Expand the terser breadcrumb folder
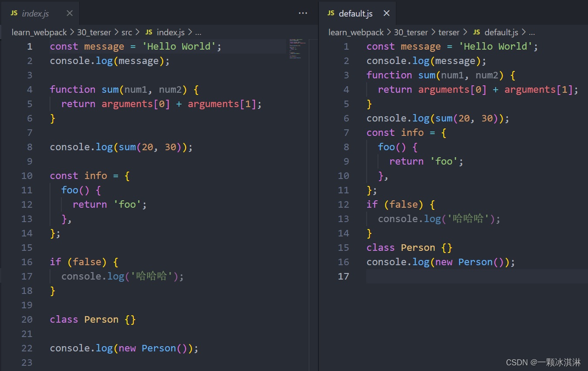Viewport: 588px width, 371px height. click(449, 32)
